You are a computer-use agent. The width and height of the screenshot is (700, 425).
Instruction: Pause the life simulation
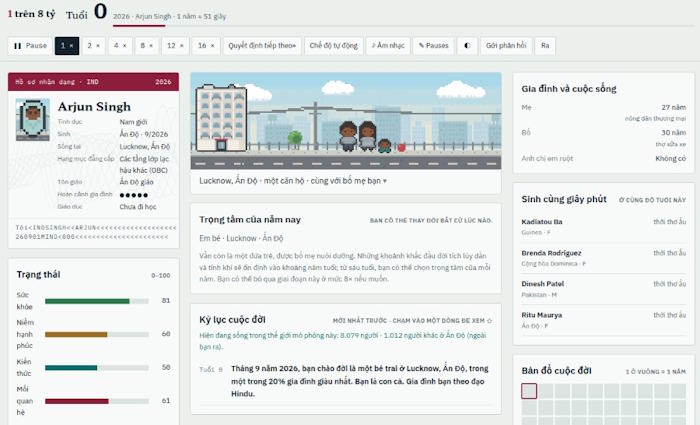[30, 46]
